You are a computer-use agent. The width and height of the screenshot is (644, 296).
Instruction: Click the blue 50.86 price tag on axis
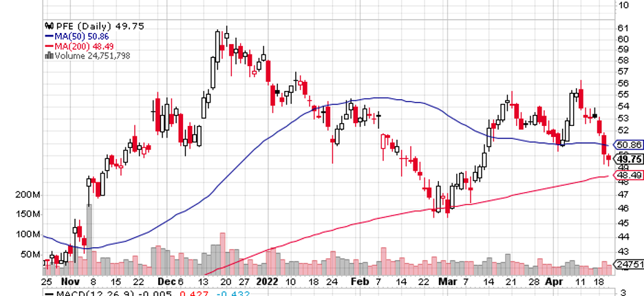(630, 145)
